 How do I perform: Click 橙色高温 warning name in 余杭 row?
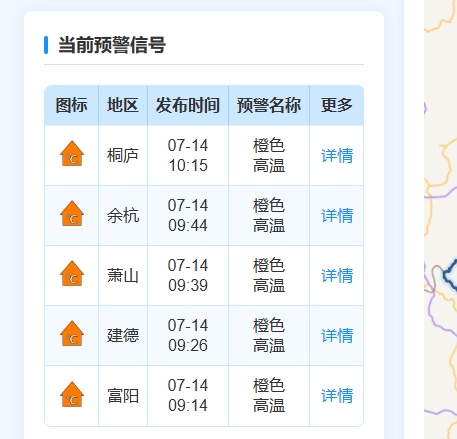[x=269, y=216]
